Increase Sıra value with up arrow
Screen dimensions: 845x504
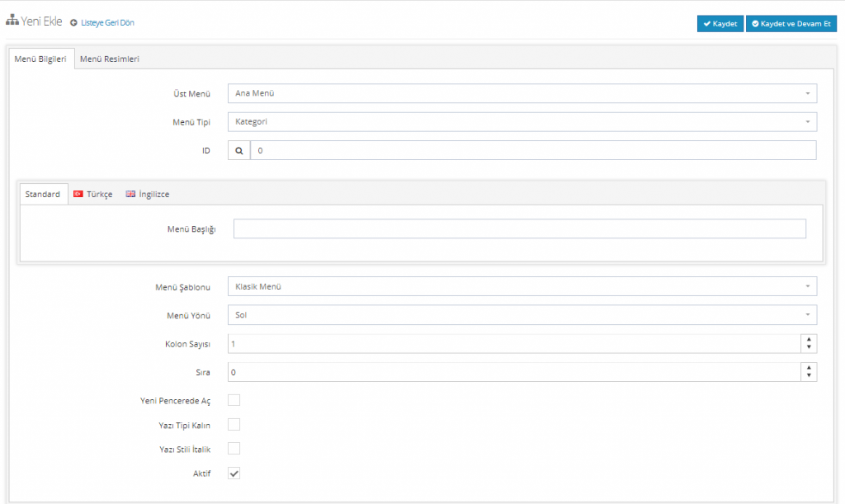click(809, 368)
